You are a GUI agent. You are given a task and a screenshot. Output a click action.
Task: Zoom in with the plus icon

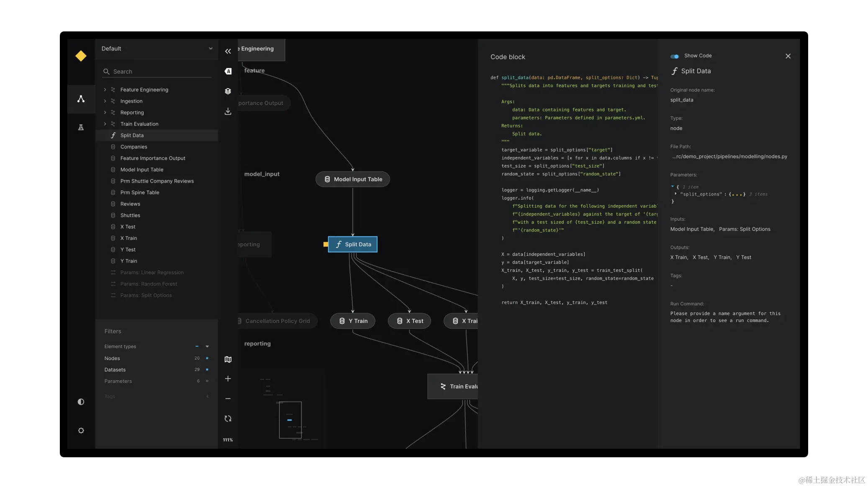coord(228,379)
